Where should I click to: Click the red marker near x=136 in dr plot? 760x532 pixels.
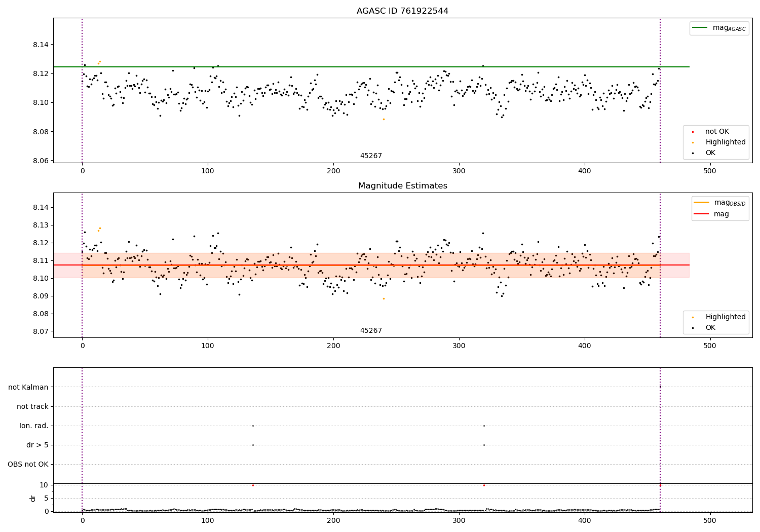coord(253,485)
